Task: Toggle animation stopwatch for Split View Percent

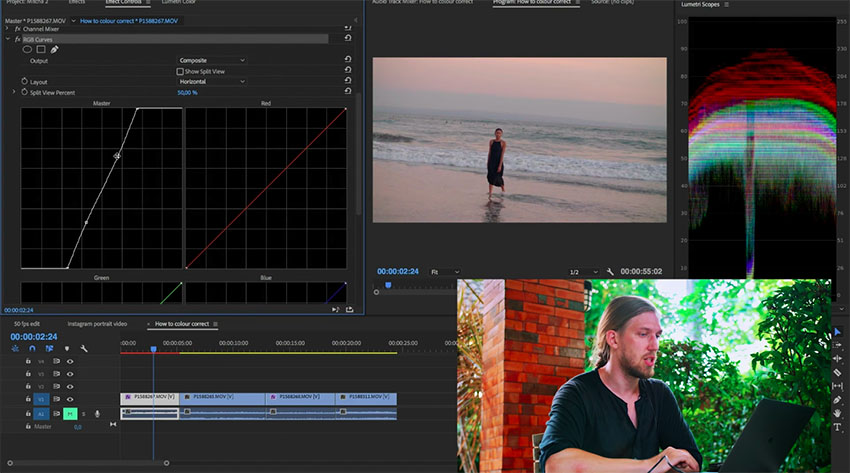Action: point(24,92)
